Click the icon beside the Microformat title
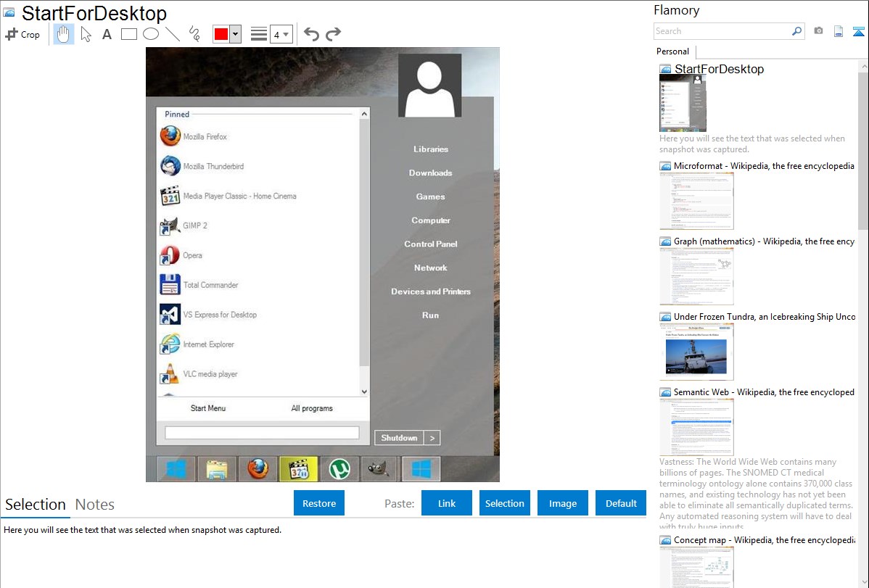 pos(665,166)
